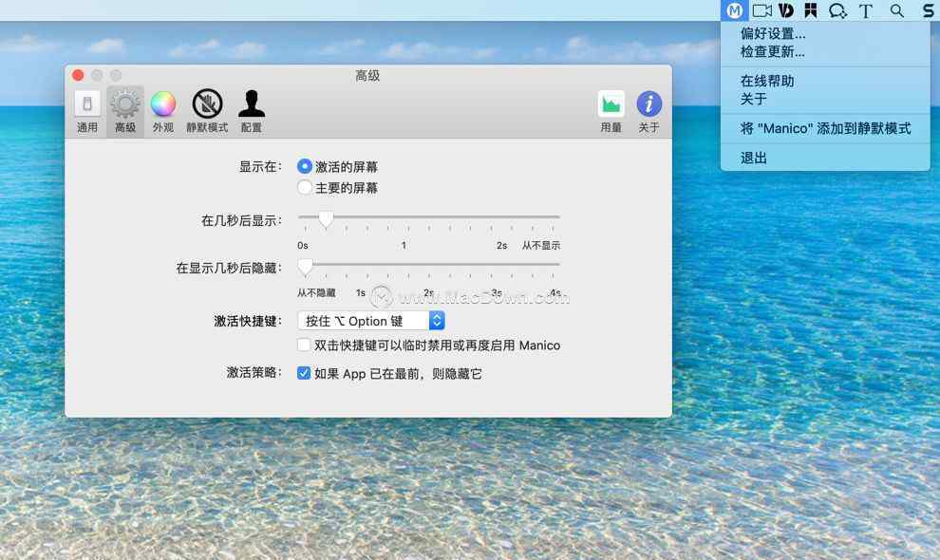This screenshot has width=940, height=560.
Task: Open Spotlight search magnifier icon
Action: pyautogui.click(x=897, y=10)
